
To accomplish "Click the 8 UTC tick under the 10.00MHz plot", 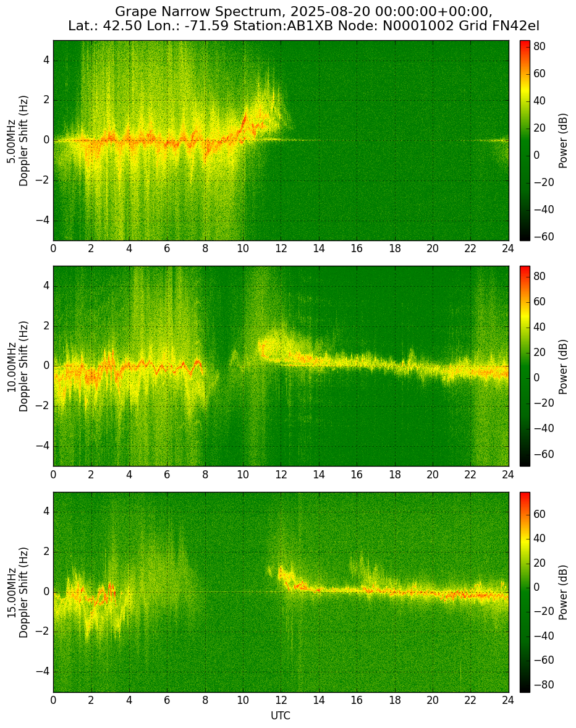I will coord(205,474).
